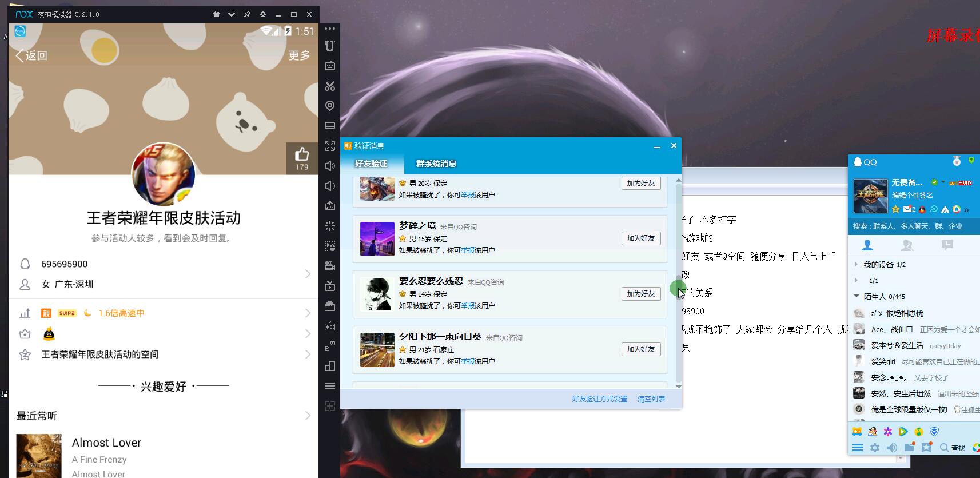Click the QQ mail envelope icon
The image size is (980, 478).
[x=907, y=209]
